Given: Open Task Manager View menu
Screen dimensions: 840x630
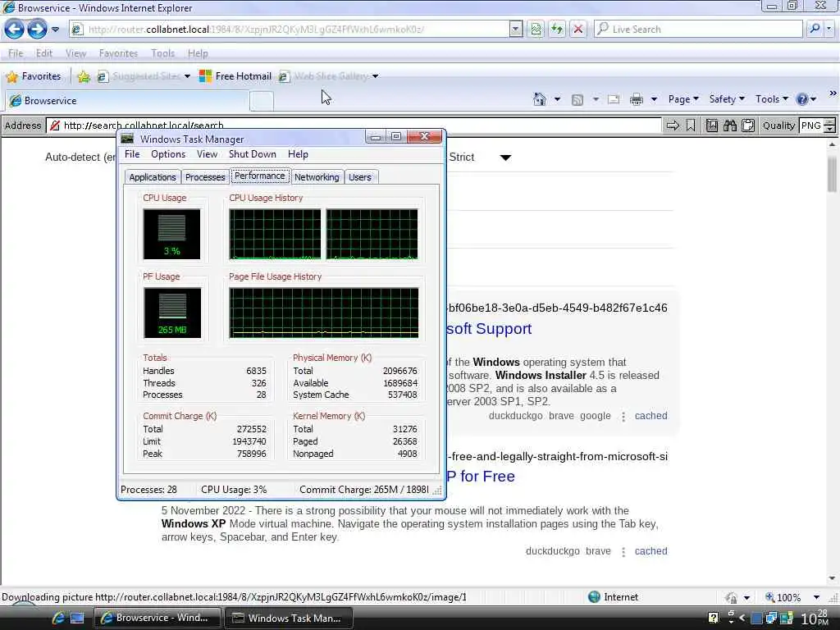Looking at the screenshot, I should (x=207, y=154).
